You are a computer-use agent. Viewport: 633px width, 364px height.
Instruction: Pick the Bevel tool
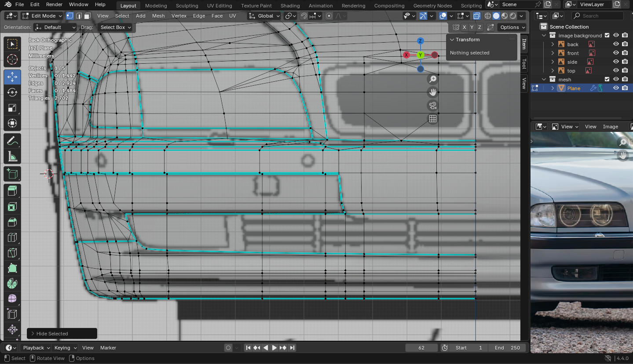click(12, 222)
